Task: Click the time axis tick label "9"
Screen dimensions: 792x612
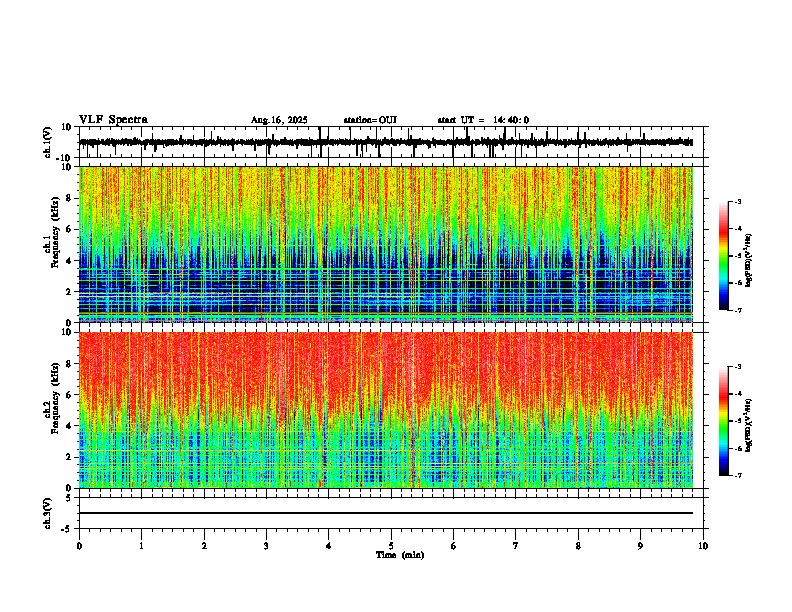Action: [640, 546]
